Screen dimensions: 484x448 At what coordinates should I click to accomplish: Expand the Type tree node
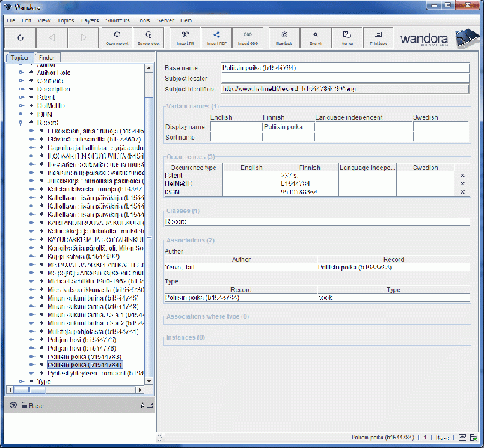(x=21, y=381)
